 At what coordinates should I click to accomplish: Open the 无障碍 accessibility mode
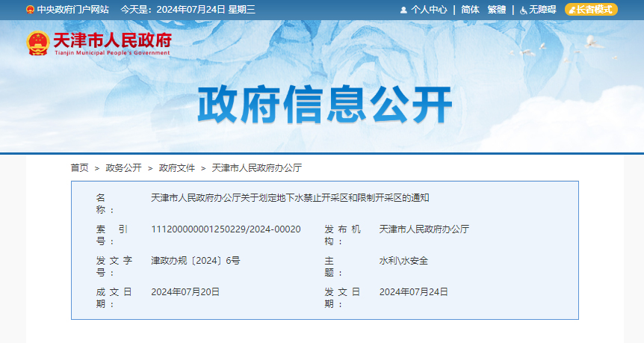pyautogui.click(x=542, y=10)
